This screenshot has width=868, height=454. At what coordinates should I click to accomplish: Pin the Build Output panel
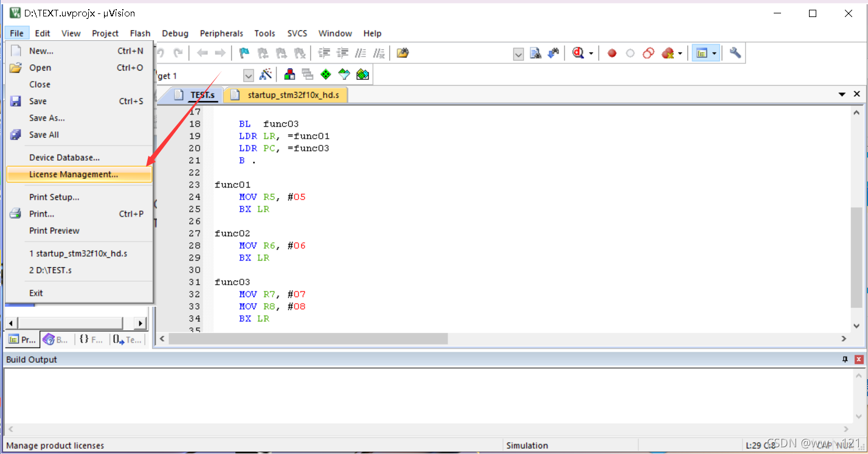pyautogui.click(x=845, y=360)
